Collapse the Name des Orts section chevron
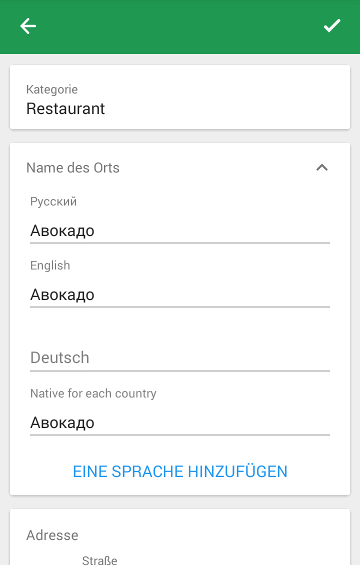This screenshot has height=565, width=360. tap(322, 168)
